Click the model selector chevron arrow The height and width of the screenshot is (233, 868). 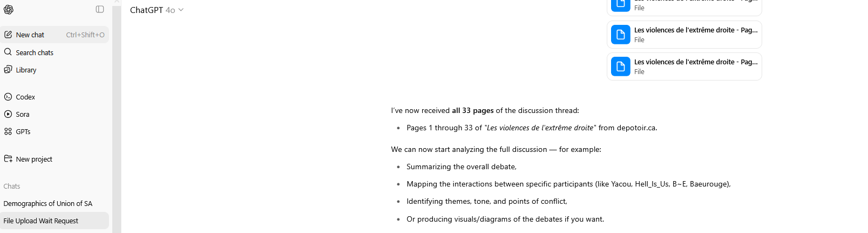(x=181, y=10)
